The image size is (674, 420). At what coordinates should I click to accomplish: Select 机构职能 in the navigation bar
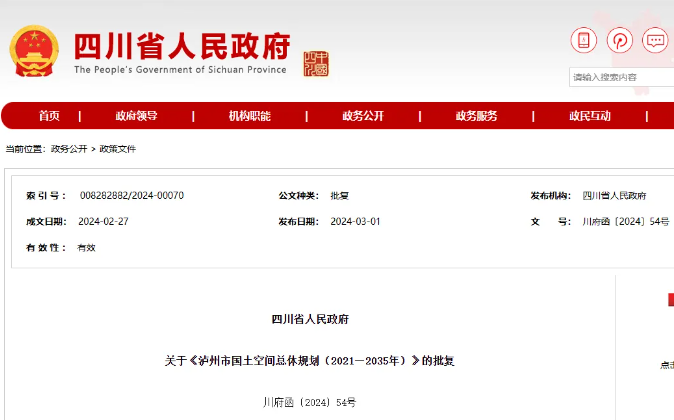tap(249, 116)
